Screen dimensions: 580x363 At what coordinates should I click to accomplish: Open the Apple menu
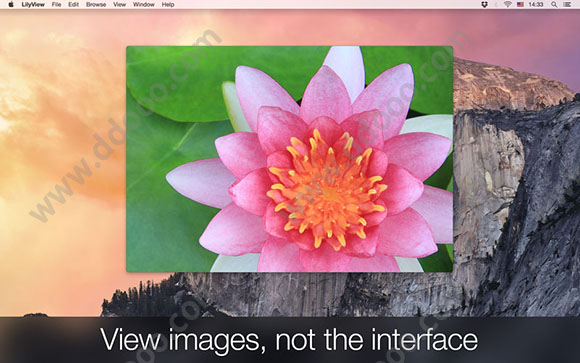(x=11, y=4)
